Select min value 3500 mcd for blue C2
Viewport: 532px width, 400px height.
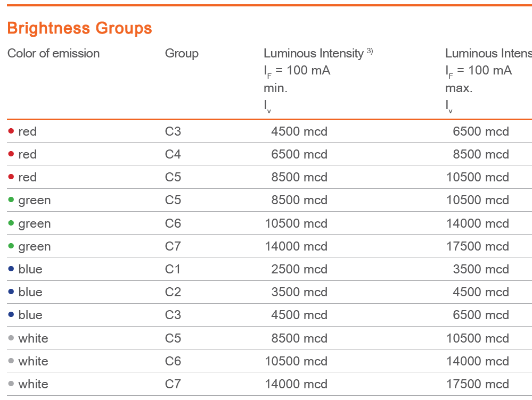[299, 292]
